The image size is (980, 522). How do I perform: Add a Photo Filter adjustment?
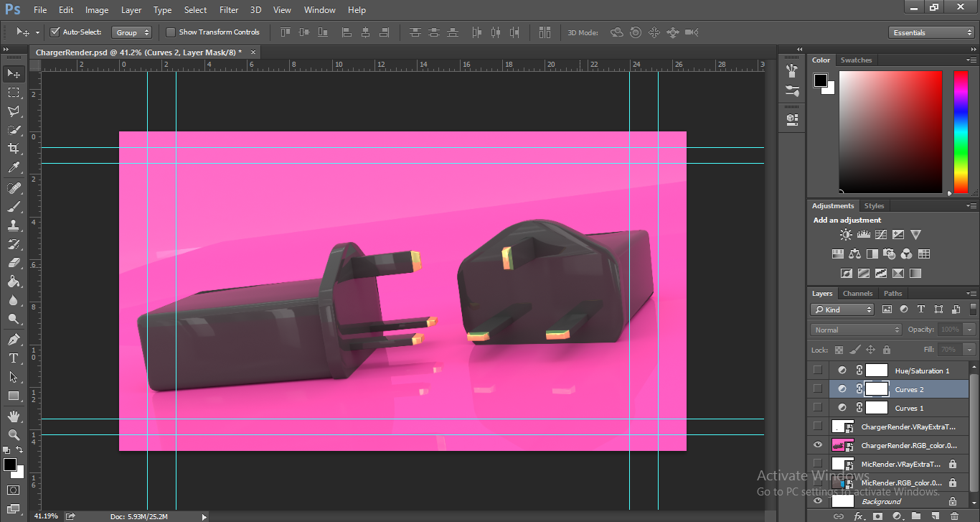[x=890, y=254]
